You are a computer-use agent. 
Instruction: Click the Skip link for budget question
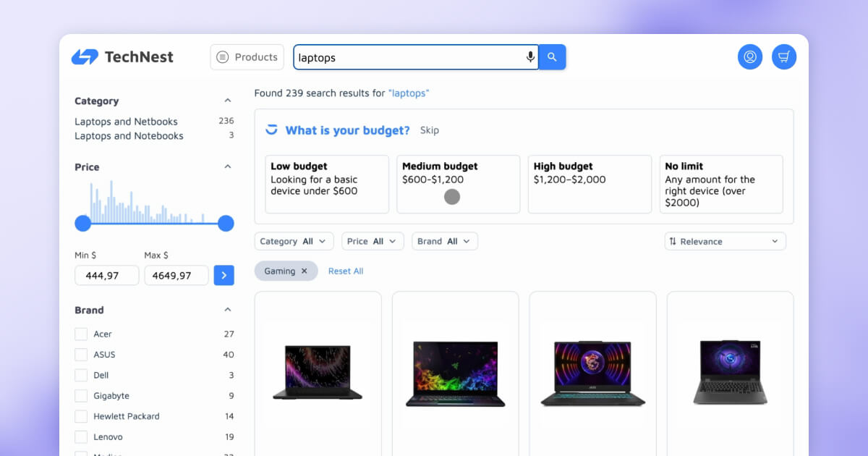[x=430, y=130]
